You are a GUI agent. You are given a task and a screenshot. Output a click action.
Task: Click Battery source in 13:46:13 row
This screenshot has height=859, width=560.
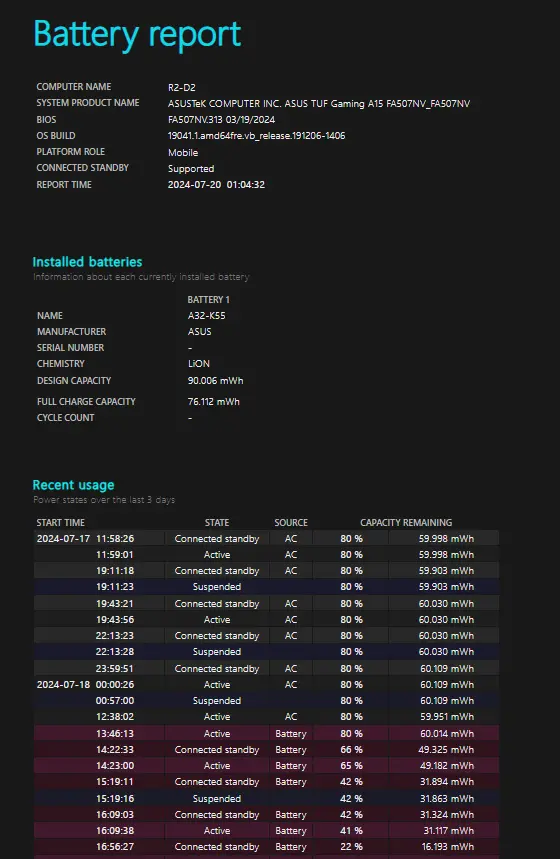(291, 734)
